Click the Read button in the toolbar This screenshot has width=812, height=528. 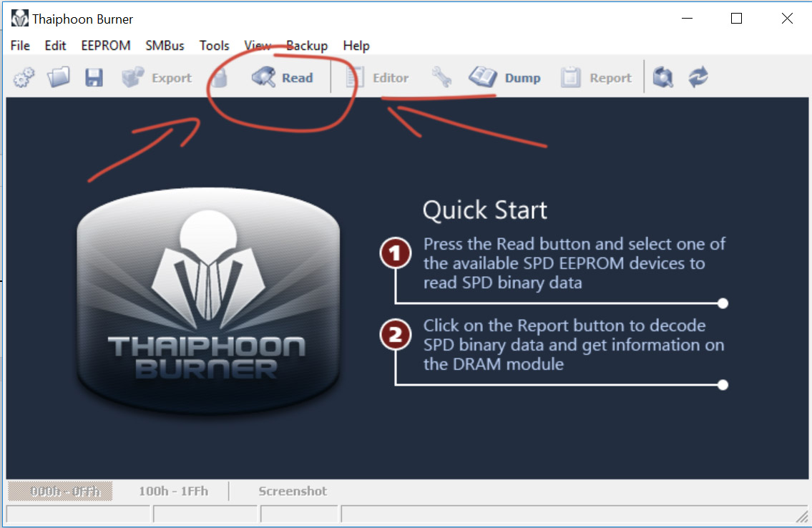pyautogui.click(x=283, y=78)
